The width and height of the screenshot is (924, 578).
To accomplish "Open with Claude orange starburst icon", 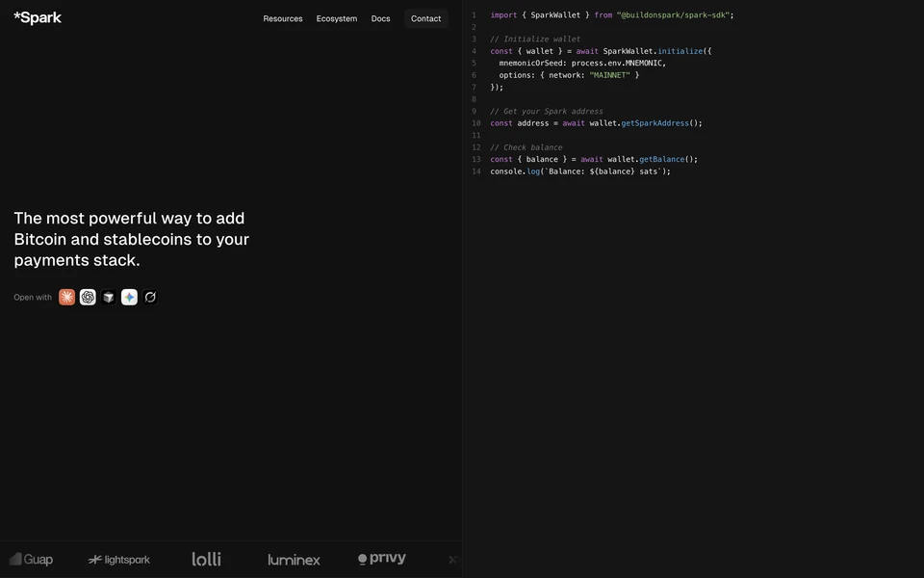I will click(x=66, y=298).
